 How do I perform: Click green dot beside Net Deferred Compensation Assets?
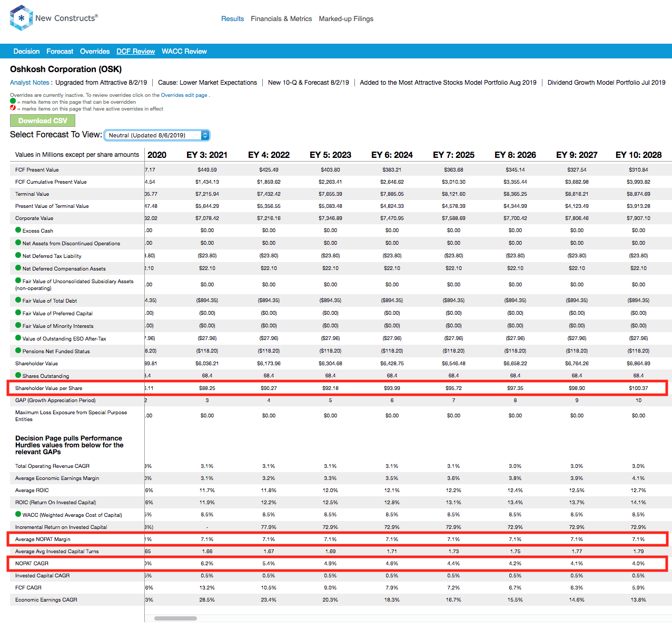point(18,268)
